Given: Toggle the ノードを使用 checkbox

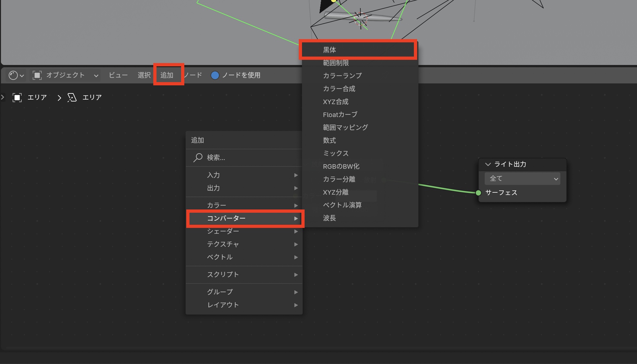Looking at the screenshot, I should (x=215, y=75).
